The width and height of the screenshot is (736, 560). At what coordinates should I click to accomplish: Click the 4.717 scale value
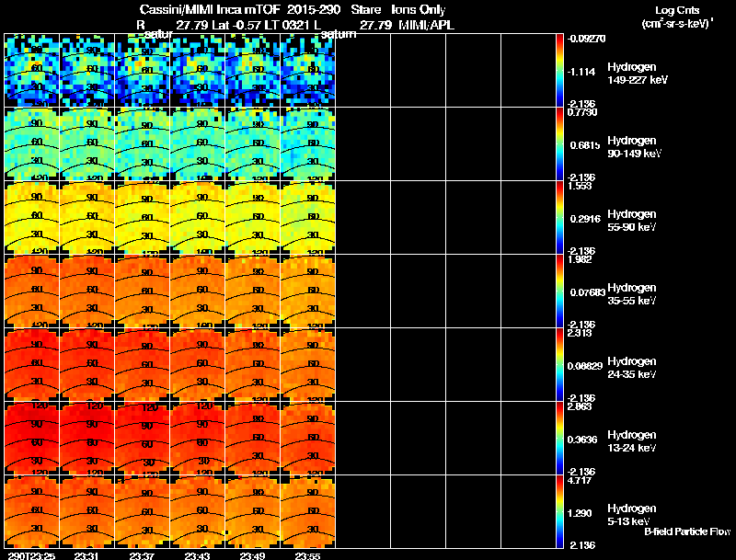click(x=580, y=480)
